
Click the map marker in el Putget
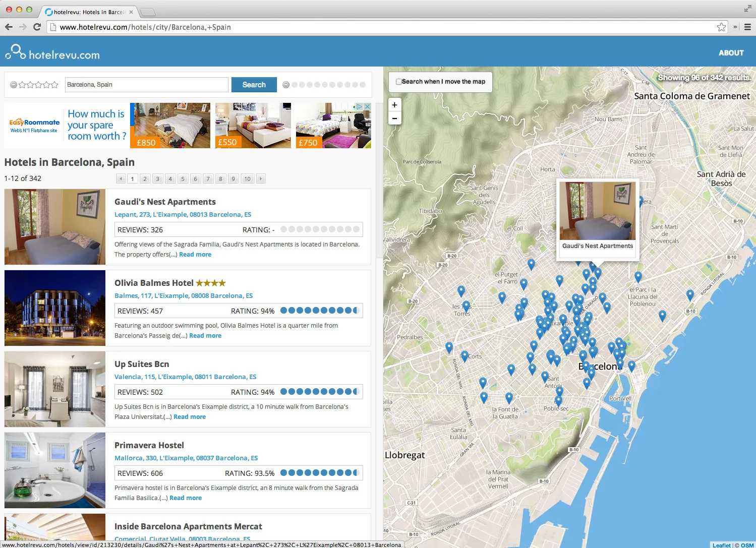point(524,284)
